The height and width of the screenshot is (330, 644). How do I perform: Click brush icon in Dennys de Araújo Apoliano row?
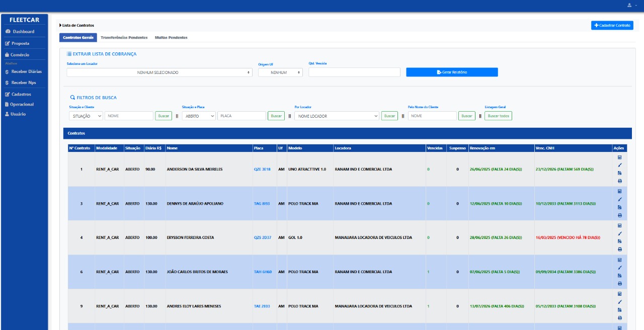click(x=619, y=199)
